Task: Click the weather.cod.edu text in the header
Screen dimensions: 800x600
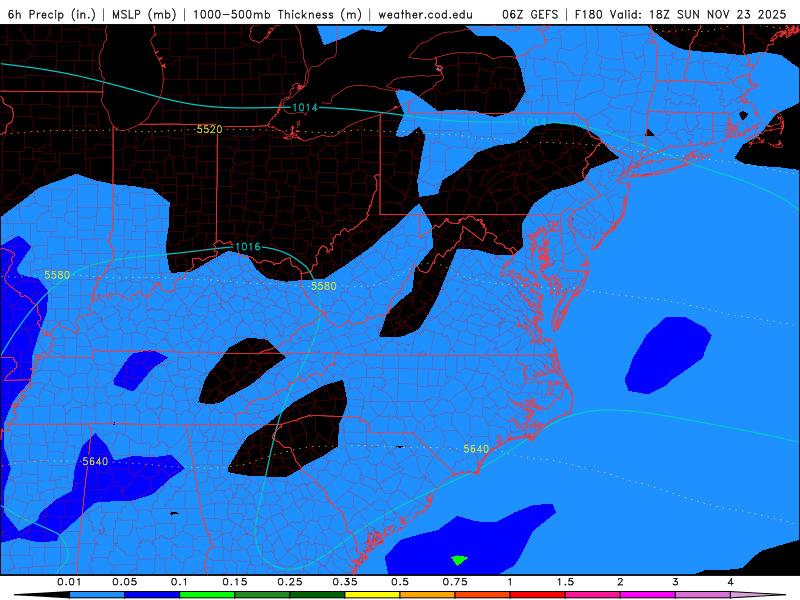Action: click(426, 14)
